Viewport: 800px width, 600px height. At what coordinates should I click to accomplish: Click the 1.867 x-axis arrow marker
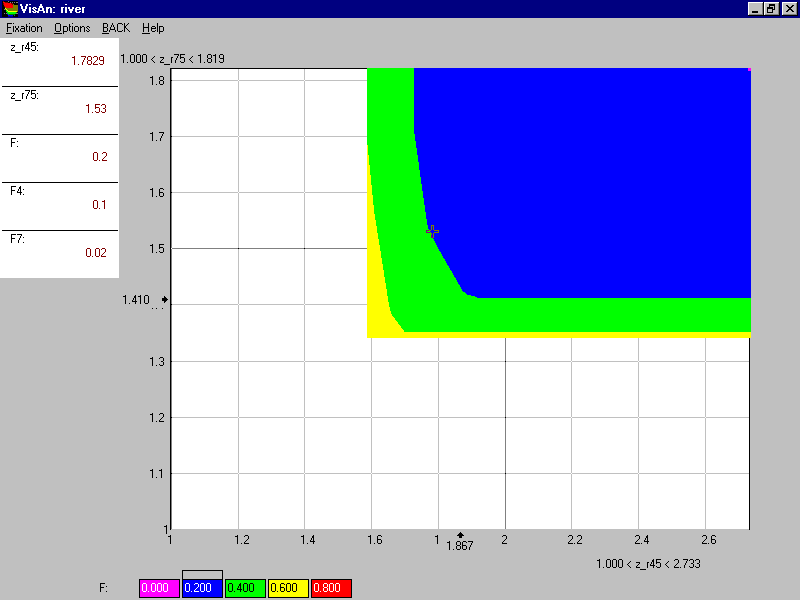(x=460, y=535)
